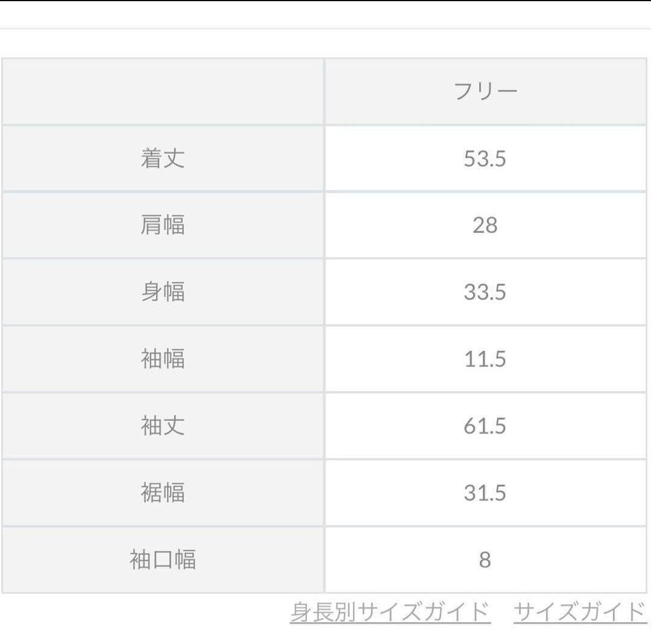Click the 53.5 value for 着丈
The height and width of the screenshot is (644, 651).
pyautogui.click(x=485, y=159)
